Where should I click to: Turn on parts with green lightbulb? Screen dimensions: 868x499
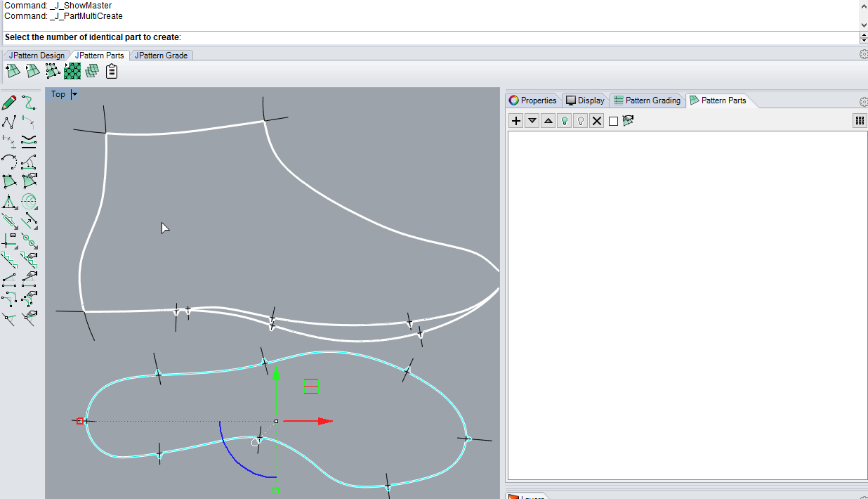(x=564, y=121)
